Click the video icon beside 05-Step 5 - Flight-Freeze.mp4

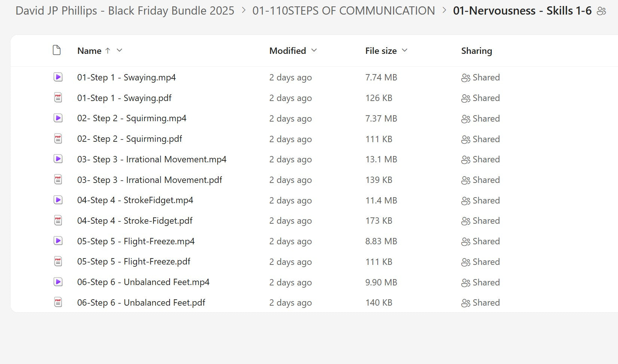(x=58, y=241)
